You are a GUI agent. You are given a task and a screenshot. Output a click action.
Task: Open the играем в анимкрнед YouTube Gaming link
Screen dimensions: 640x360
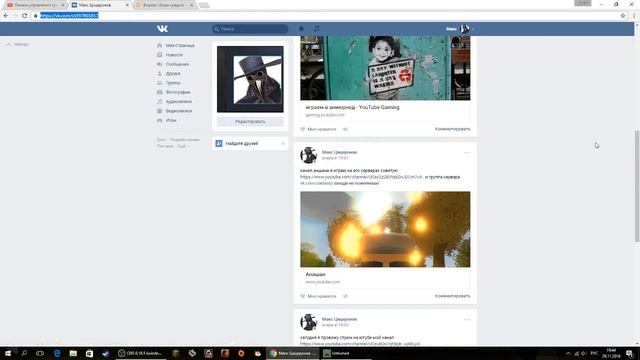tap(352, 107)
